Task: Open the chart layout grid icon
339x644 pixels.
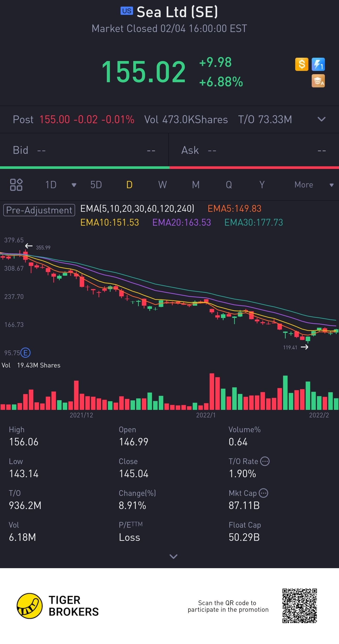Action: [x=16, y=185]
